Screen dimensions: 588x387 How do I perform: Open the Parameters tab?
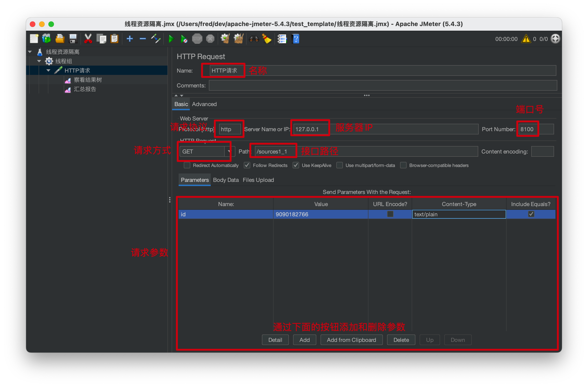coord(195,180)
